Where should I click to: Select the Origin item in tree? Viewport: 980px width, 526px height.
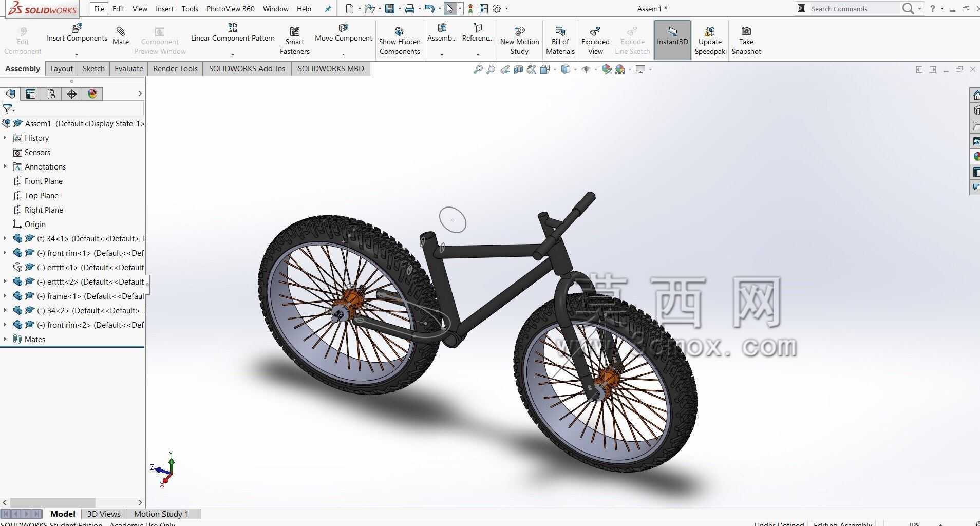coord(29,224)
